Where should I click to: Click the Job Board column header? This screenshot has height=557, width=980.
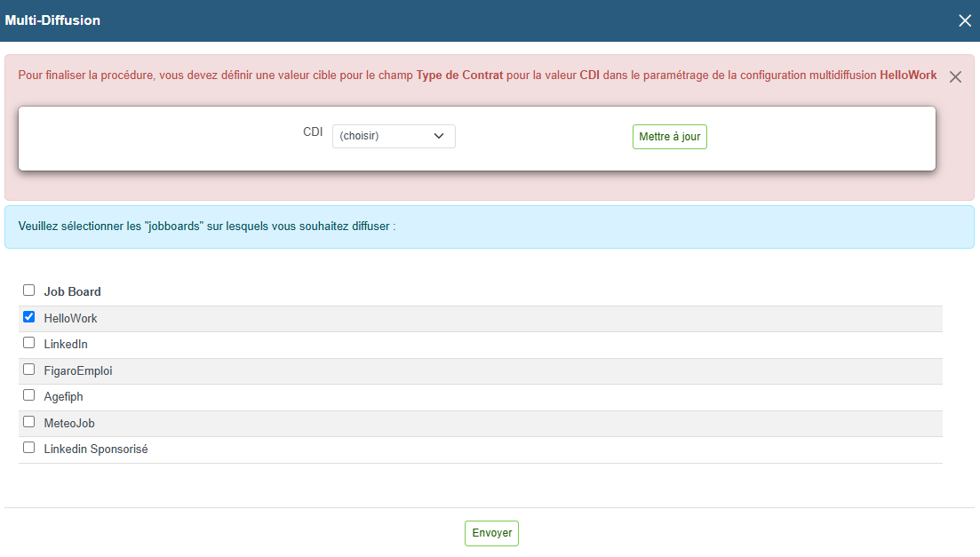73,292
